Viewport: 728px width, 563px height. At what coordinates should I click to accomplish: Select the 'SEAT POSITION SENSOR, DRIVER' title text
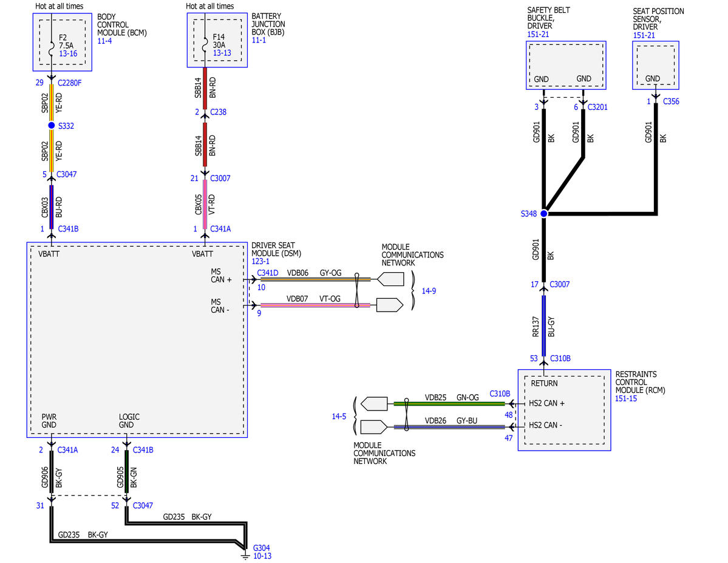[658, 19]
